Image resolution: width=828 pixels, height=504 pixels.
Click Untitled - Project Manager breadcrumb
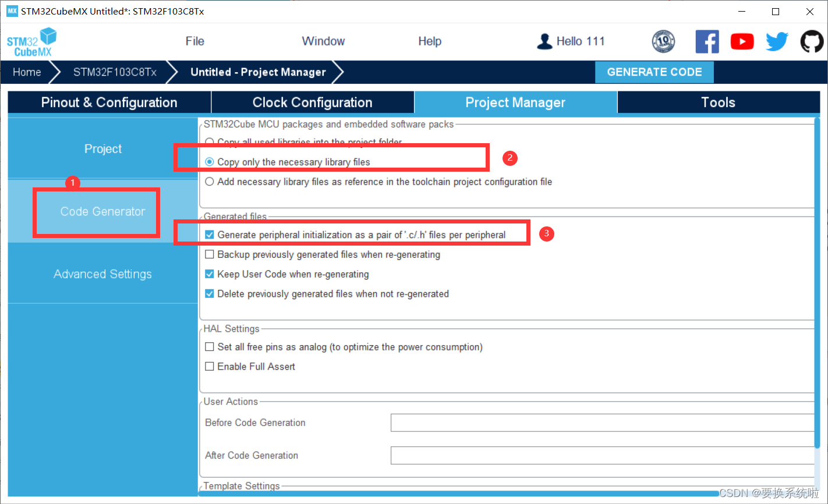tap(258, 72)
